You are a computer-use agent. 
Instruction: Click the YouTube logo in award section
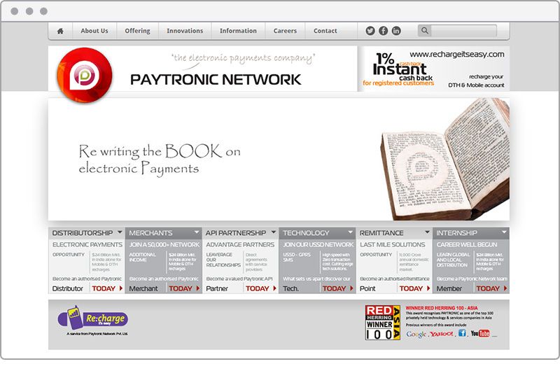pyautogui.click(x=480, y=333)
